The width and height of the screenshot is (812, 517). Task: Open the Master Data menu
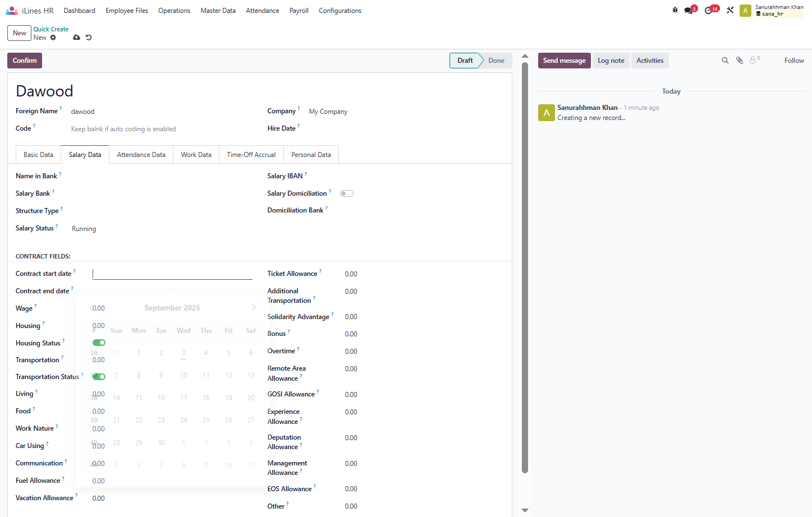pos(218,11)
